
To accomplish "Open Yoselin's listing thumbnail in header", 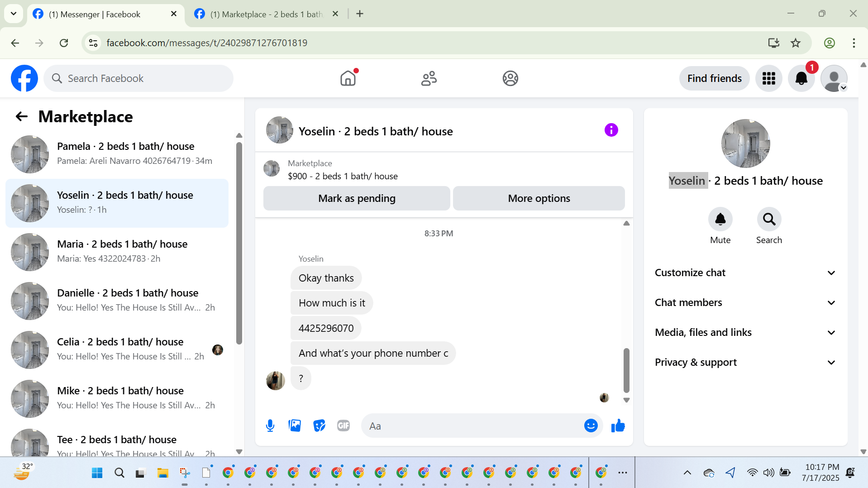I will point(279,130).
